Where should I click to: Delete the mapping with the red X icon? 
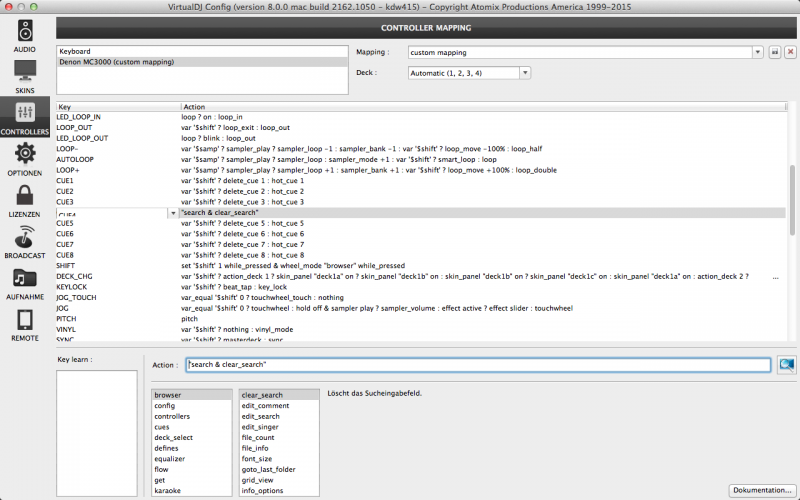pyautogui.click(x=790, y=51)
